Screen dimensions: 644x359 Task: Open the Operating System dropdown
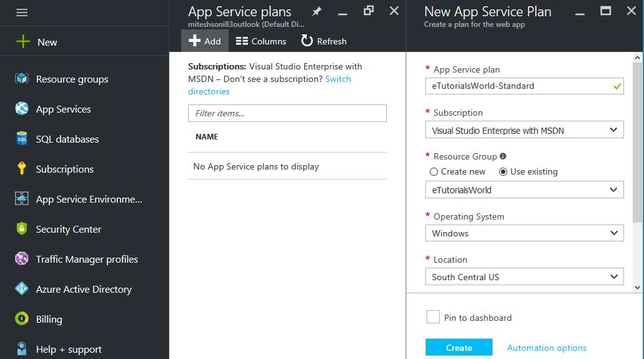pyautogui.click(x=527, y=233)
